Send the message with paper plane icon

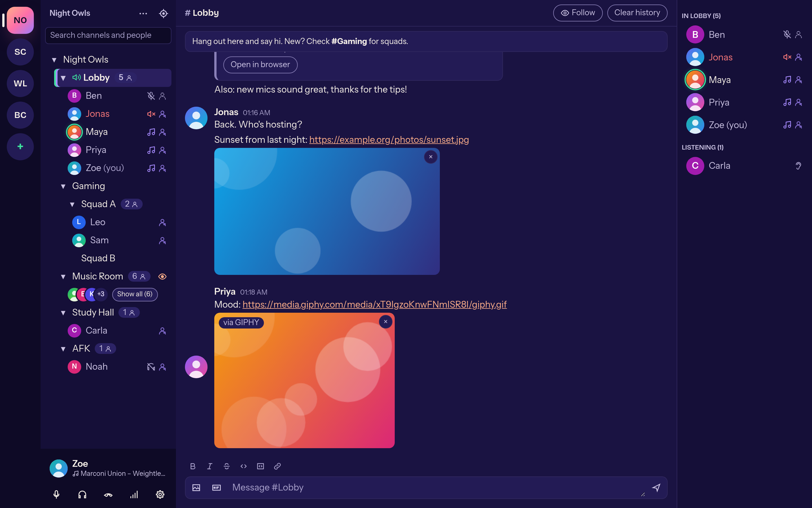tap(656, 487)
